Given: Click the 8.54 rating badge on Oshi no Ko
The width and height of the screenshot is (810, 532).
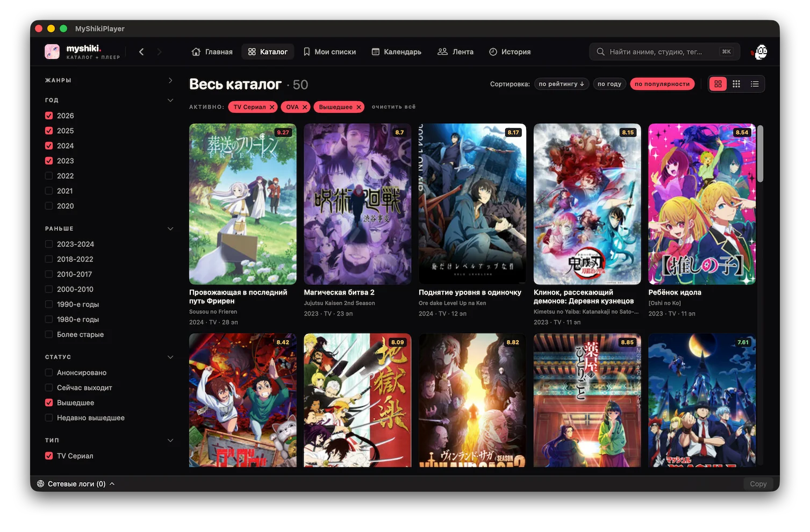Looking at the screenshot, I should coord(742,132).
